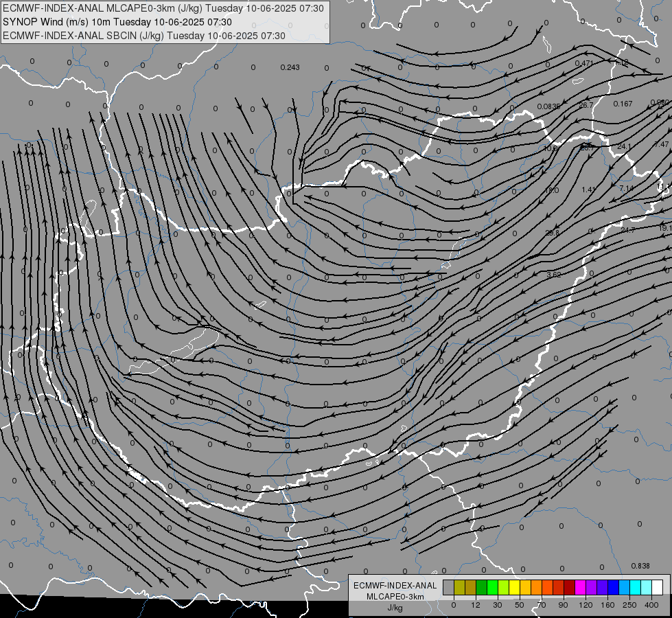Click the 0.471 value on the map

pos(584,63)
